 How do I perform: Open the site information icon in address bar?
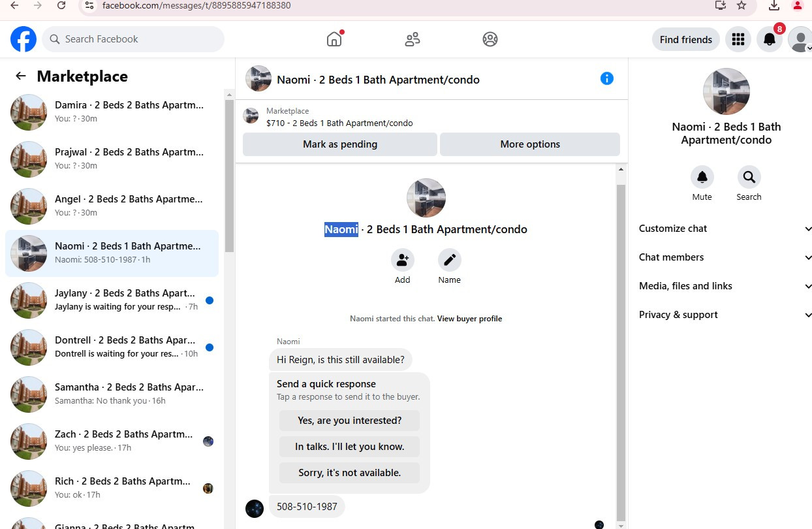click(90, 5)
